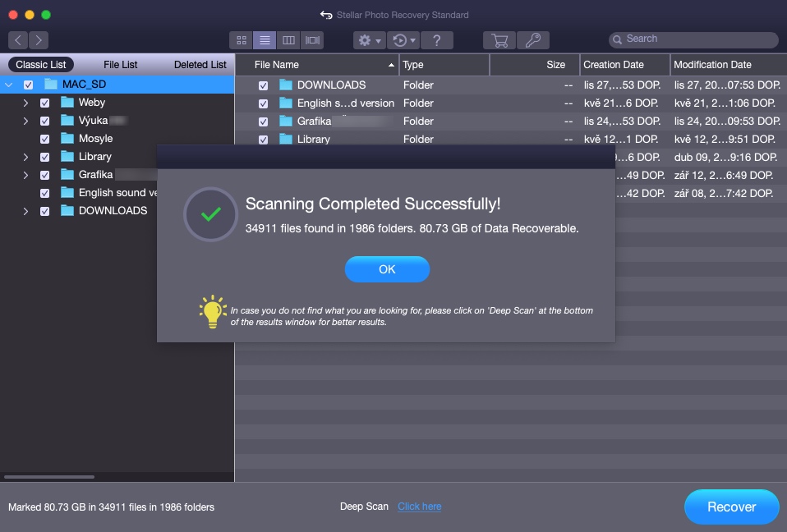Switch to cover flow view
This screenshot has height=532, width=787.
[x=312, y=40]
